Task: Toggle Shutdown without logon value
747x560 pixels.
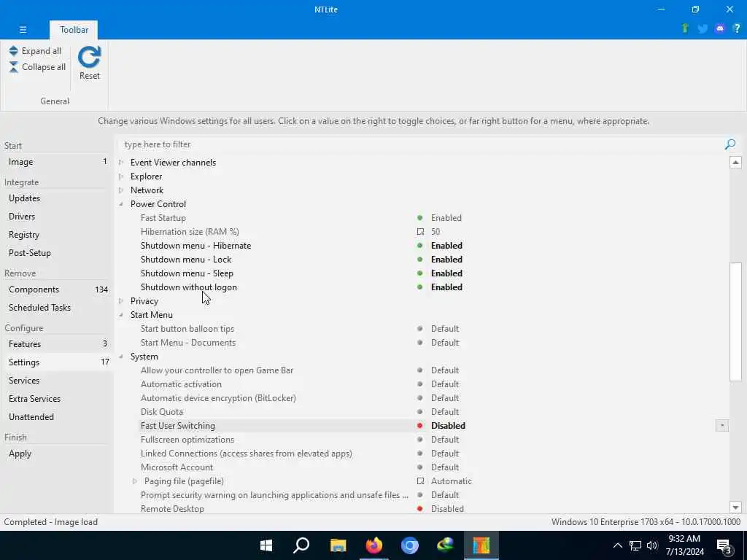Action: pos(446,287)
